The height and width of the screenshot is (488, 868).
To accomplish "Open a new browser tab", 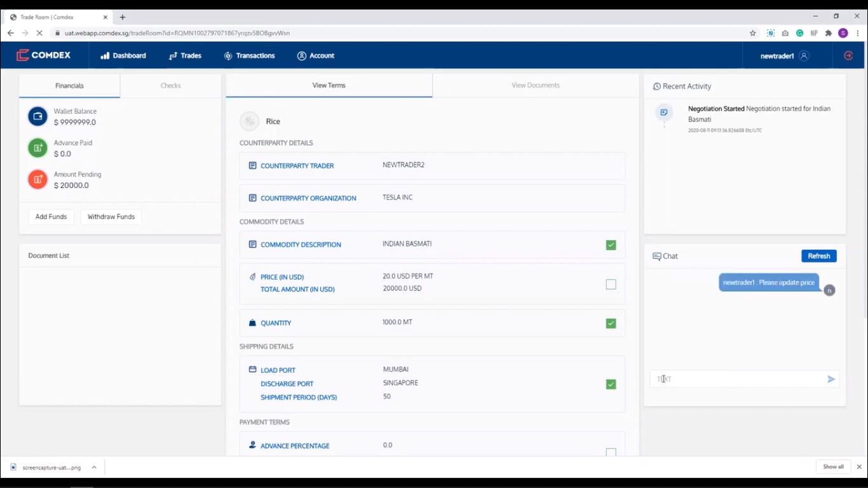I will (x=123, y=17).
